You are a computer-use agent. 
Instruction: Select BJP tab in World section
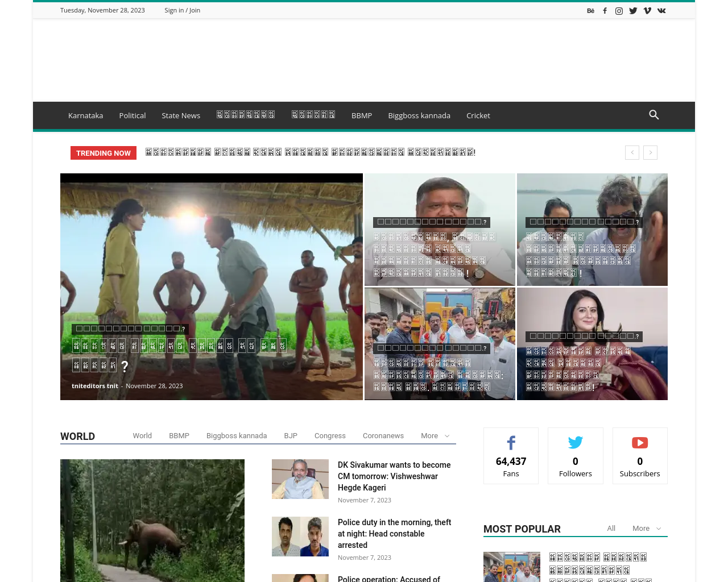pos(291,436)
